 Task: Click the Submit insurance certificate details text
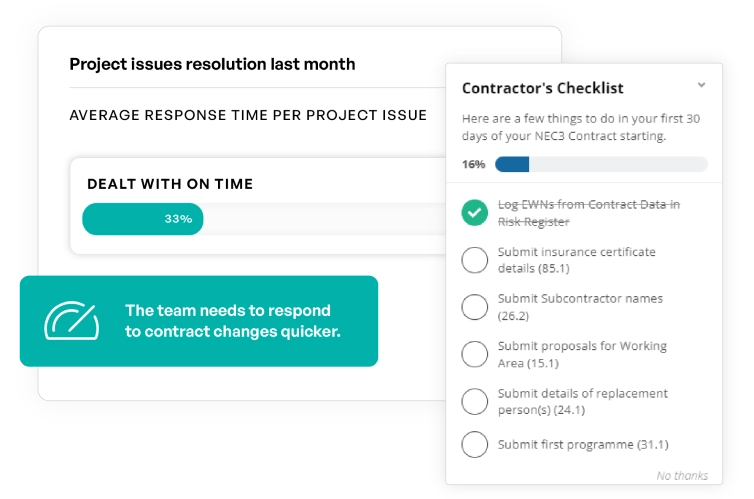tap(577, 260)
